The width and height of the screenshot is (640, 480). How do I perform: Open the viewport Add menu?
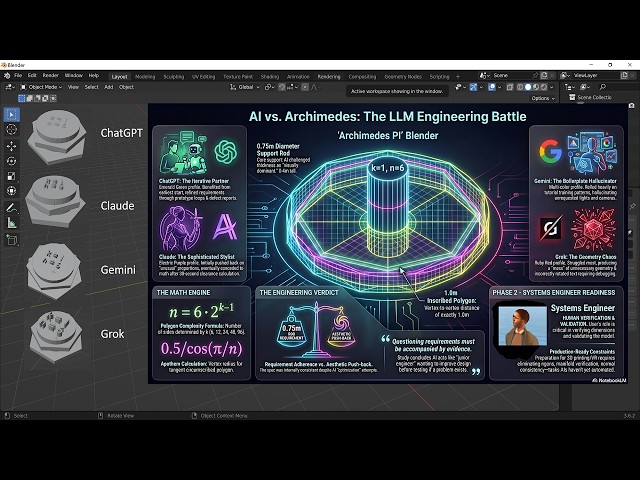pyautogui.click(x=109, y=87)
